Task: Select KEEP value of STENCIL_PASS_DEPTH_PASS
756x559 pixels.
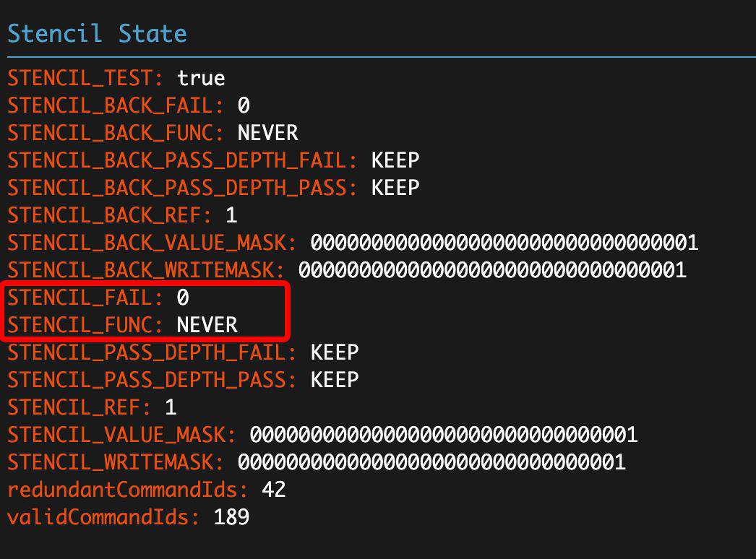Action: click(335, 380)
